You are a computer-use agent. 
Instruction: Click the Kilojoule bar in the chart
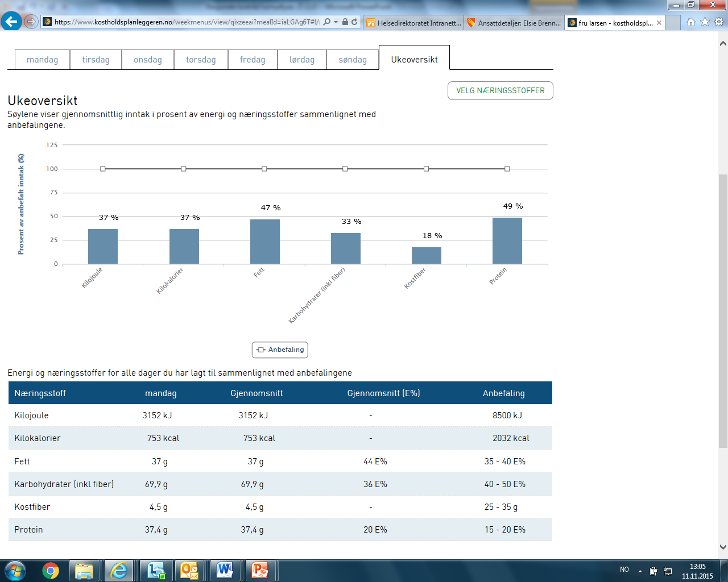(x=103, y=246)
